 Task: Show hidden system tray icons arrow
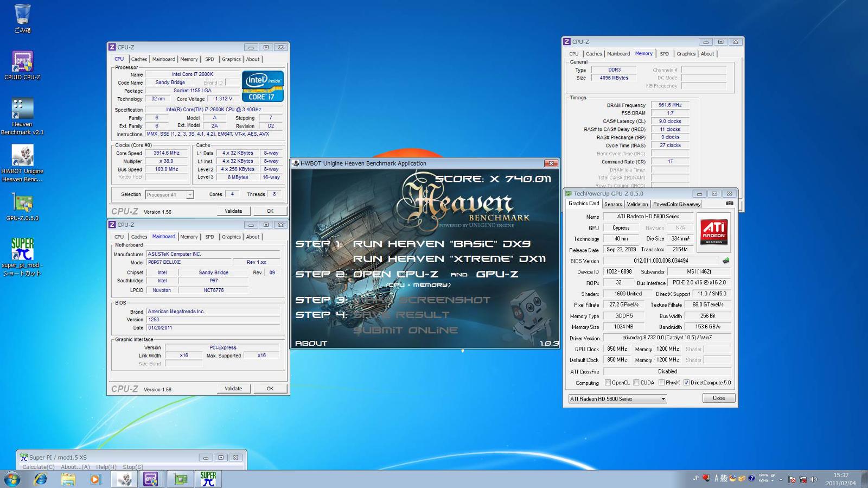(781, 479)
